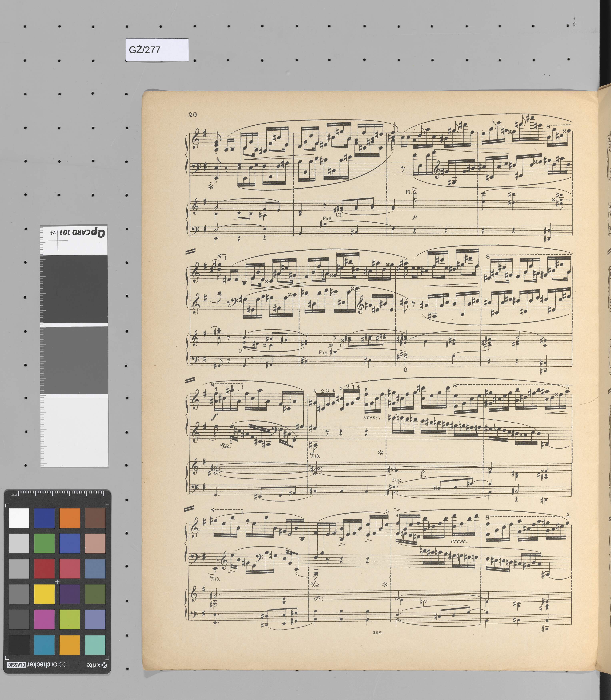Pick the magenta color checker patch
The height and width of the screenshot is (700, 611).
pyautogui.click(x=44, y=619)
